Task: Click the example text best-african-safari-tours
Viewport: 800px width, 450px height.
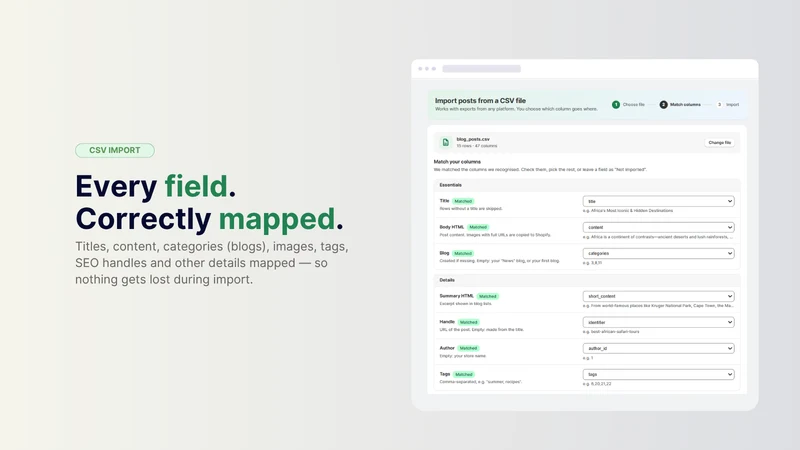Action: (x=615, y=332)
